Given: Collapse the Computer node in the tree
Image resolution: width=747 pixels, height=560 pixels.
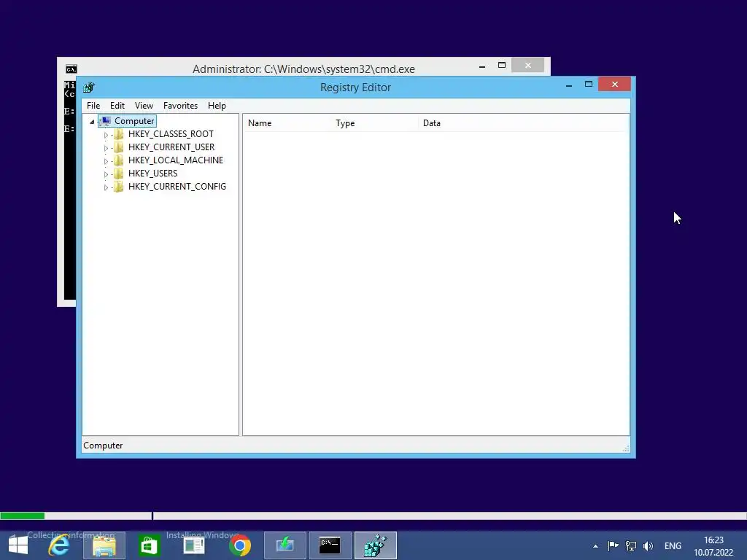Looking at the screenshot, I should point(92,122).
